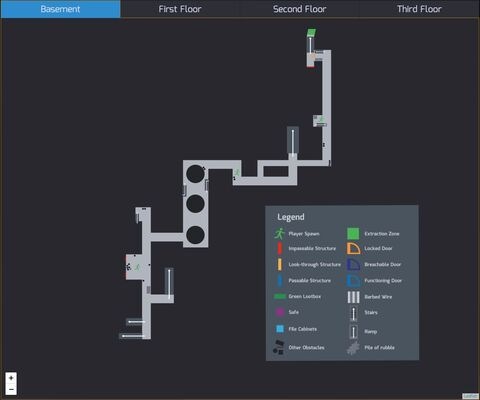Click the "Impassable Structure" legend label

click(x=312, y=248)
